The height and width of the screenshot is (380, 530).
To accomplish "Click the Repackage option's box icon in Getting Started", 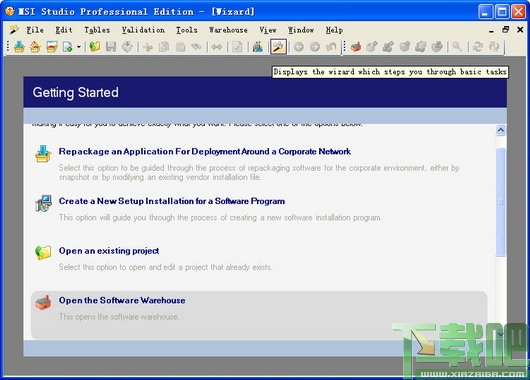I will click(43, 154).
